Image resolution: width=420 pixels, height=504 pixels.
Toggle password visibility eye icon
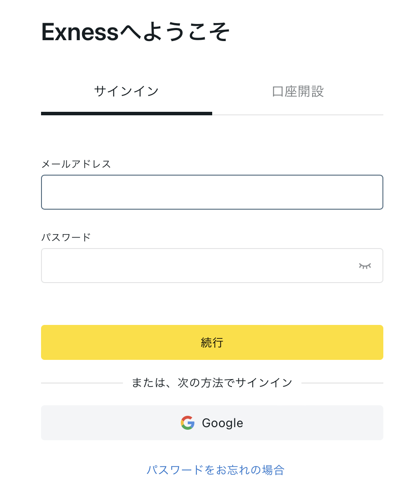(x=365, y=266)
